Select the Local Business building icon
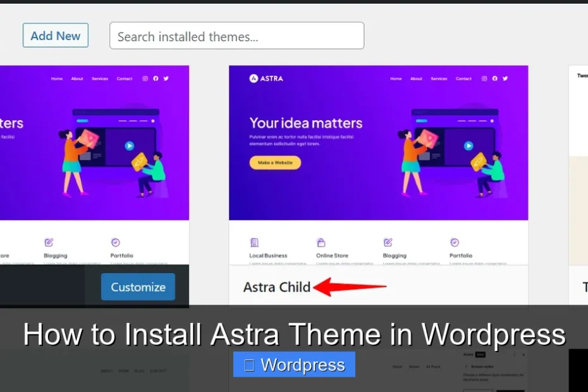Image resolution: width=588 pixels, height=392 pixels. coord(255,242)
